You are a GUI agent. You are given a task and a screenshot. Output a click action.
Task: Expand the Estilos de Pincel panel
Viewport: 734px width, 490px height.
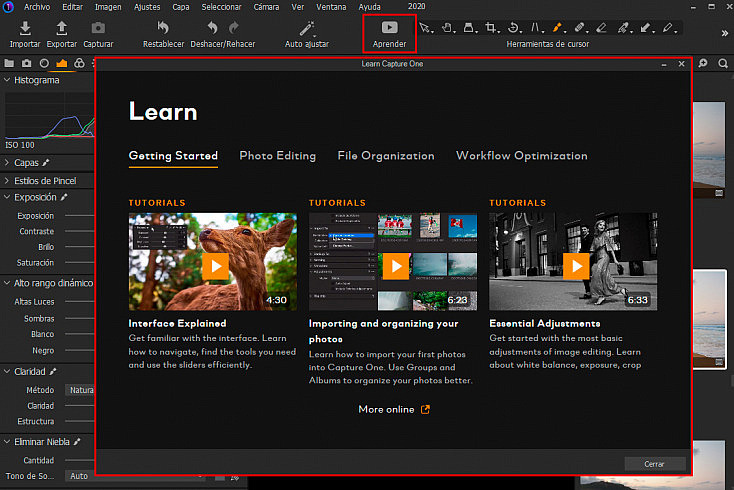click(x=7, y=180)
